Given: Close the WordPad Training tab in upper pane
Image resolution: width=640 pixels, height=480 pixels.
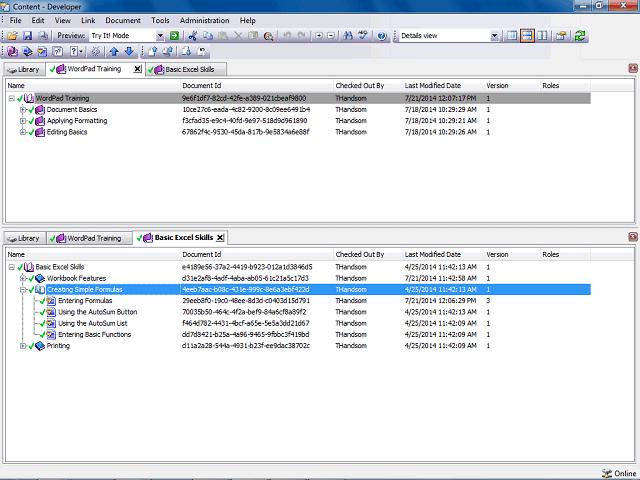Looking at the screenshot, I should pyautogui.click(x=138, y=69).
